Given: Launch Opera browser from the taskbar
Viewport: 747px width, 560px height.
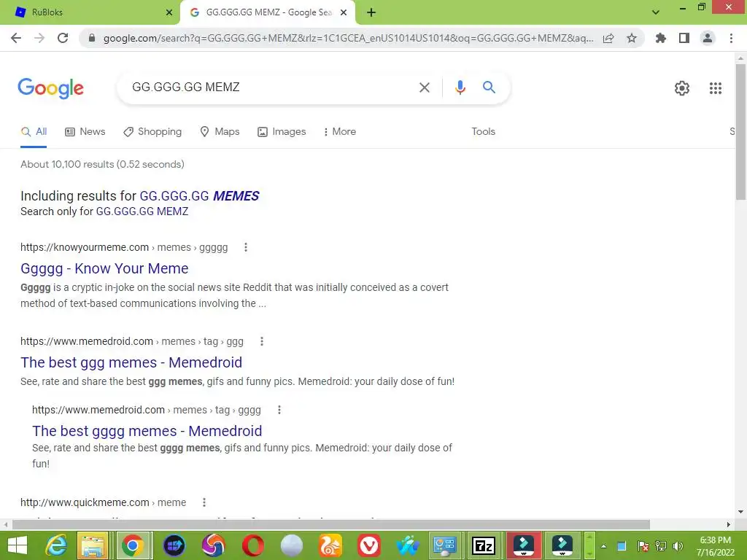Looking at the screenshot, I should [x=252, y=545].
